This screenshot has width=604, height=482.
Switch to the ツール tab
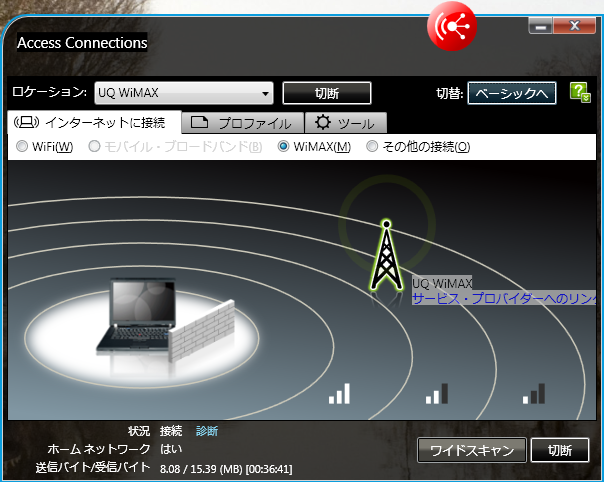click(346, 123)
